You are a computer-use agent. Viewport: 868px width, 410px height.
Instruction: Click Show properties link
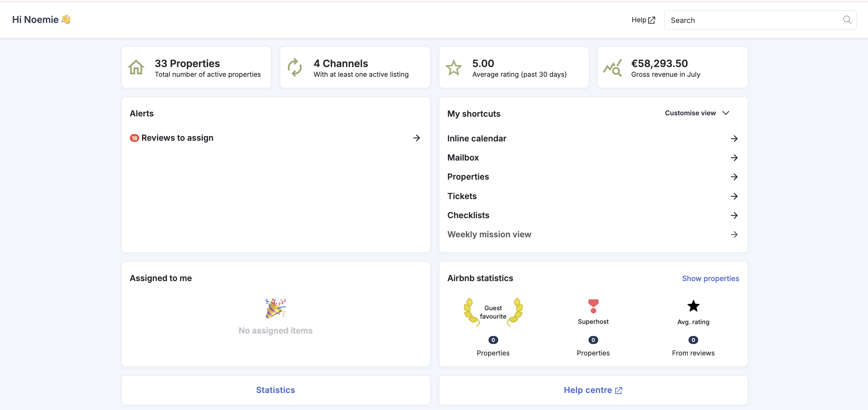click(x=710, y=278)
